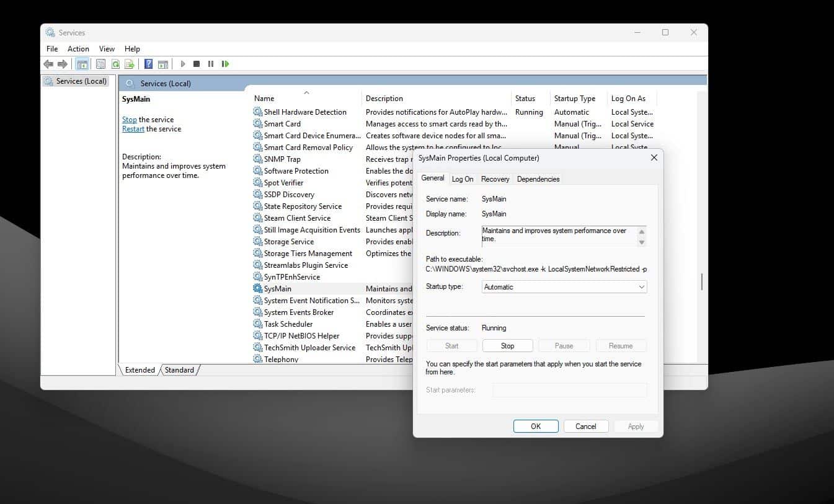
Task: Switch to the Dependencies tab
Action: click(x=538, y=179)
